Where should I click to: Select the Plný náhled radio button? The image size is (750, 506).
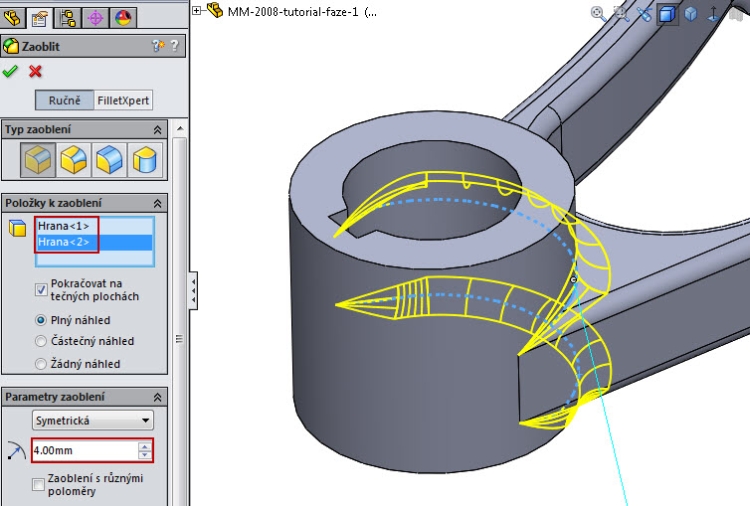point(41,320)
